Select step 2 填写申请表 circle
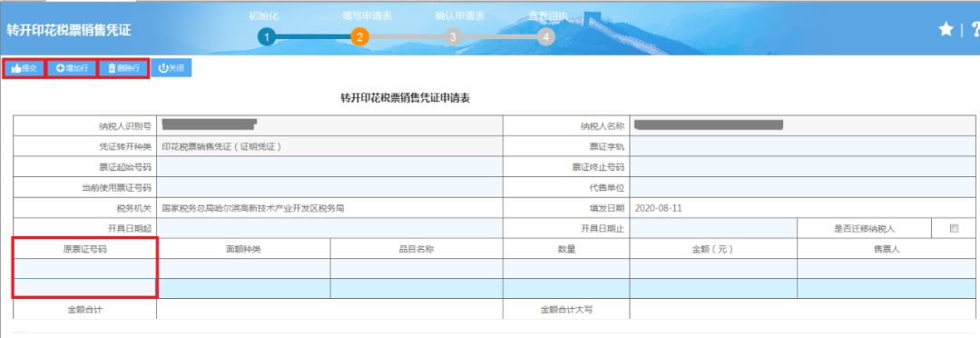 [x=359, y=37]
